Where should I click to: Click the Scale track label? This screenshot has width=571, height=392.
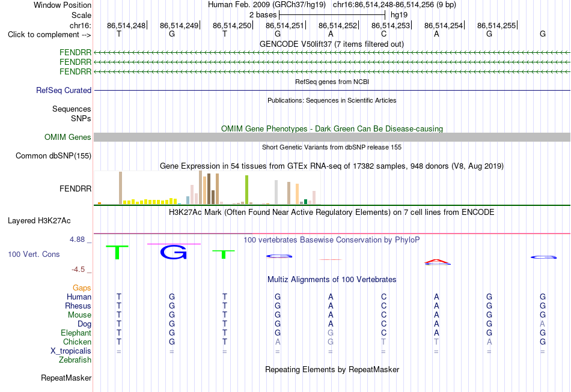point(81,15)
